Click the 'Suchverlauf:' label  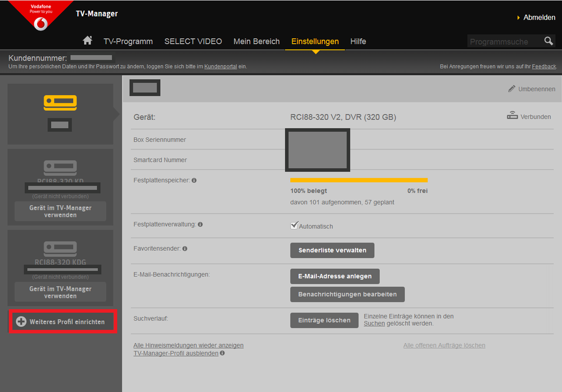coord(151,318)
